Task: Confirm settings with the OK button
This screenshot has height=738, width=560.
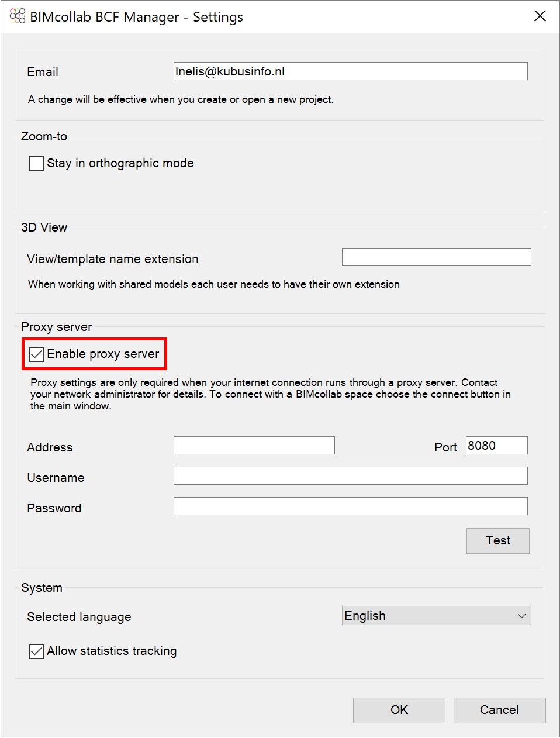Action: [x=399, y=710]
